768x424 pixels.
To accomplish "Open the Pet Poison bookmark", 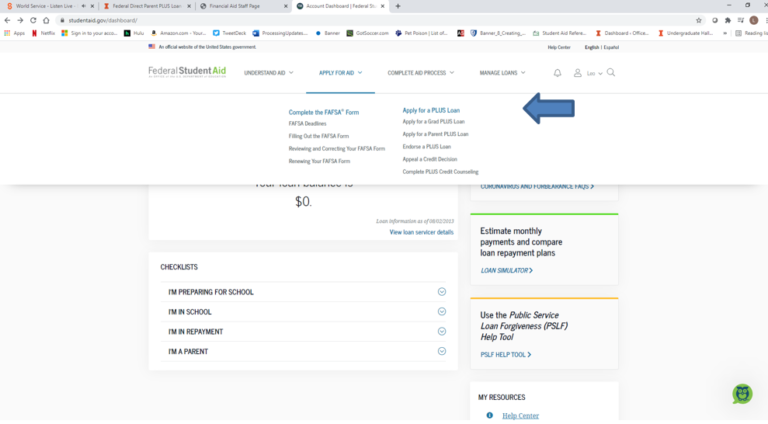I will click(x=421, y=33).
